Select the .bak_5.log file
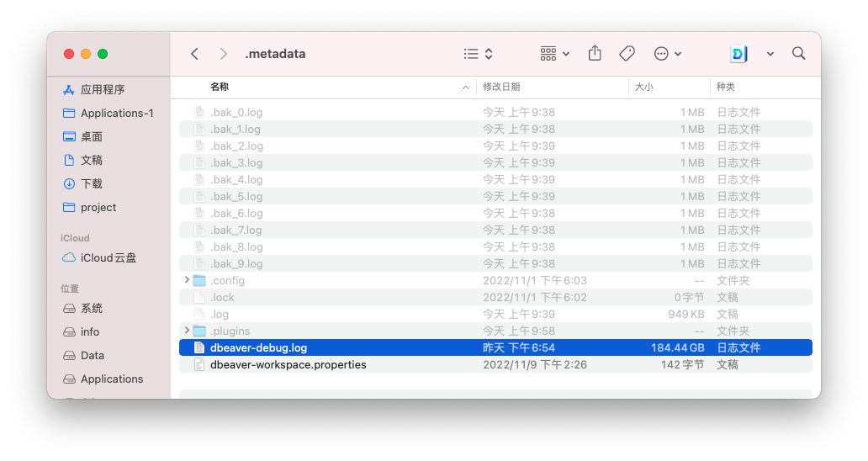 (x=495, y=197)
